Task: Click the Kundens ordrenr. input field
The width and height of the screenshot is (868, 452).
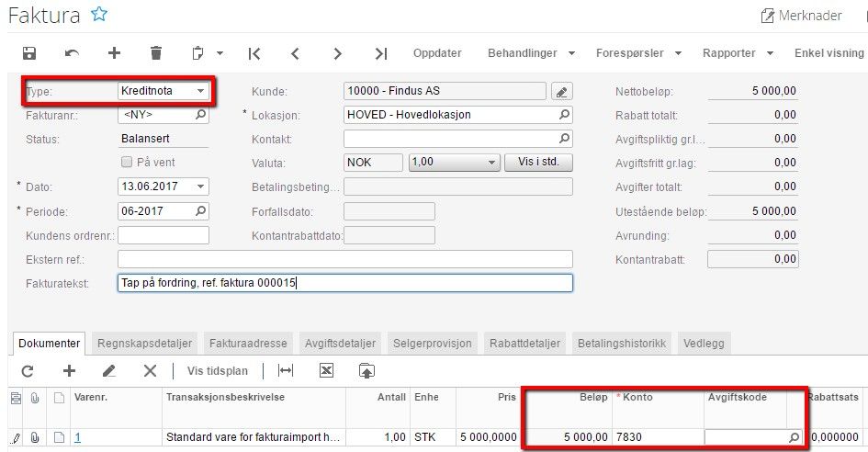Action: (163, 235)
